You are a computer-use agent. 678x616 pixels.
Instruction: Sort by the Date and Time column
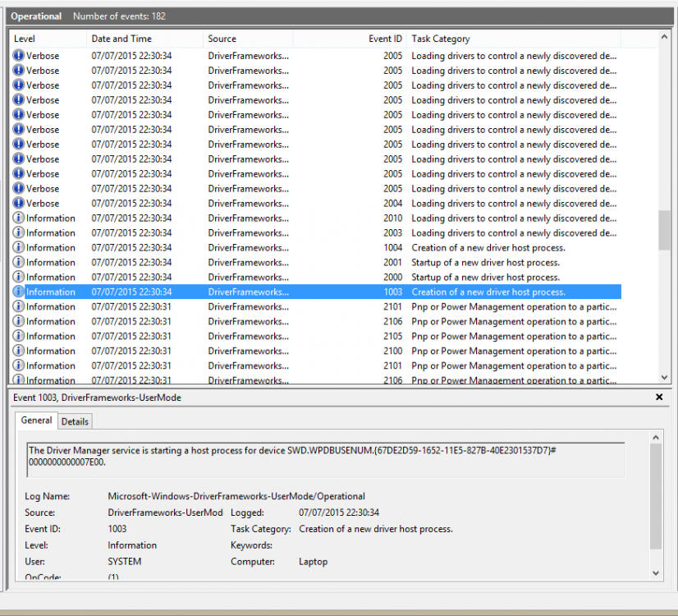pyautogui.click(x=144, y=39)
